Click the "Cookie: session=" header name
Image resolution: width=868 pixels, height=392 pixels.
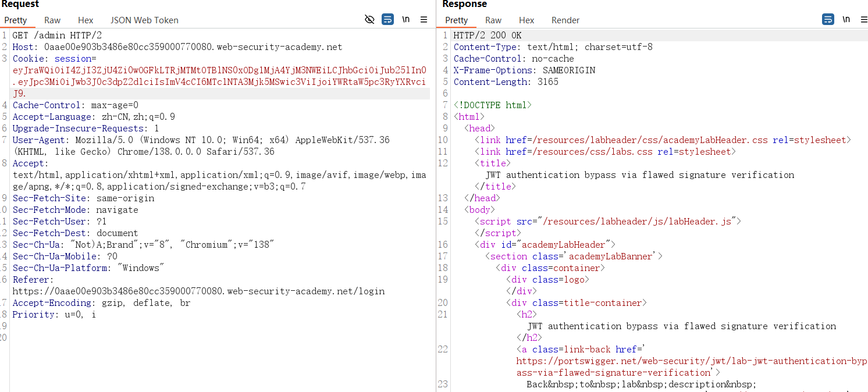coord(55,59)
